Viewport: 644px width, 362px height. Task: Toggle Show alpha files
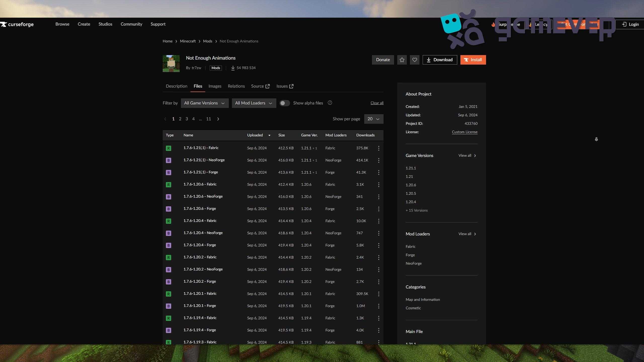284,103
